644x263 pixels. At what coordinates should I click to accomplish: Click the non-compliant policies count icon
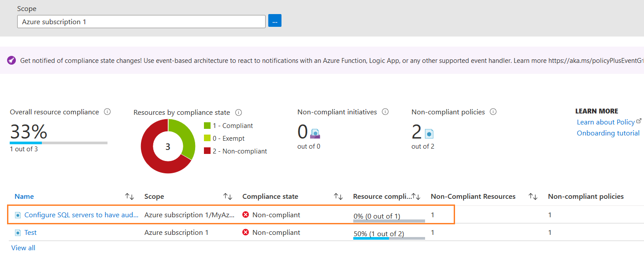pyautogui.click(x=429, y=133)
